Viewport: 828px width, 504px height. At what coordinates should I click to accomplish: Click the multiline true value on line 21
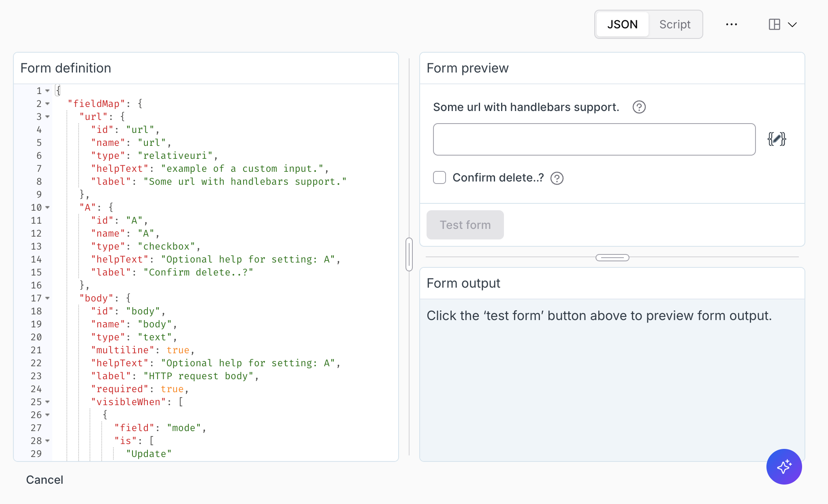pos(178,350)
